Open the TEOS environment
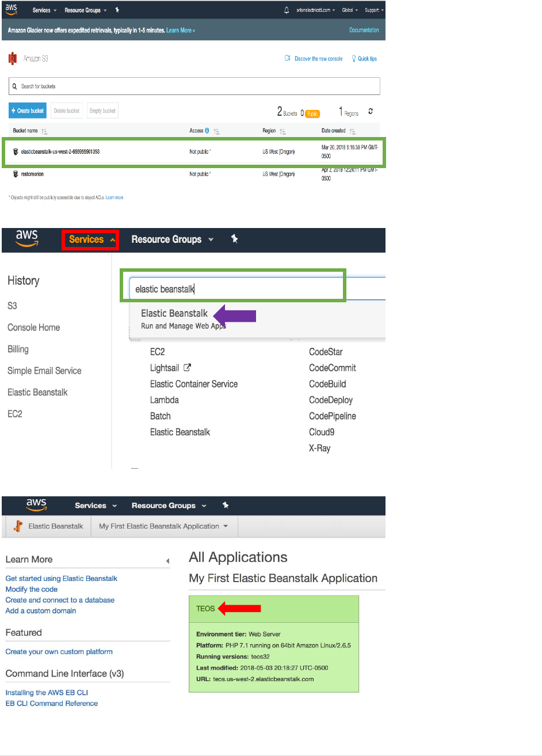 click(x=205, y=609)
